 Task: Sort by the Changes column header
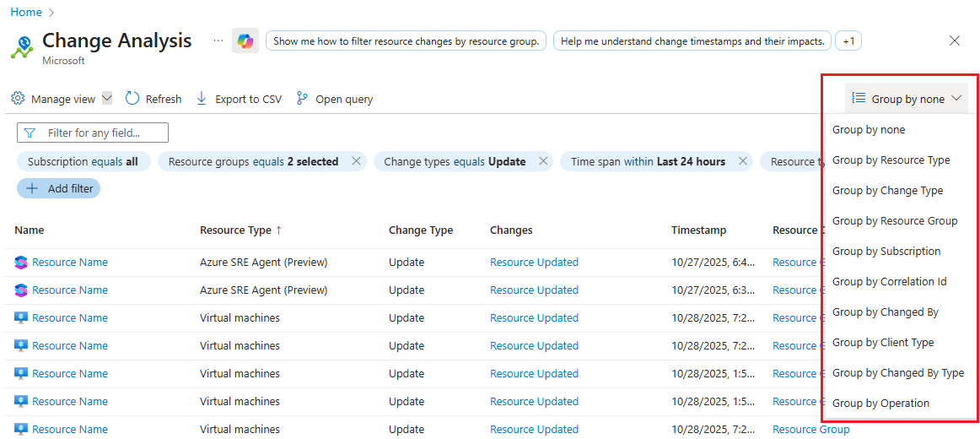(x=511, y=230)
